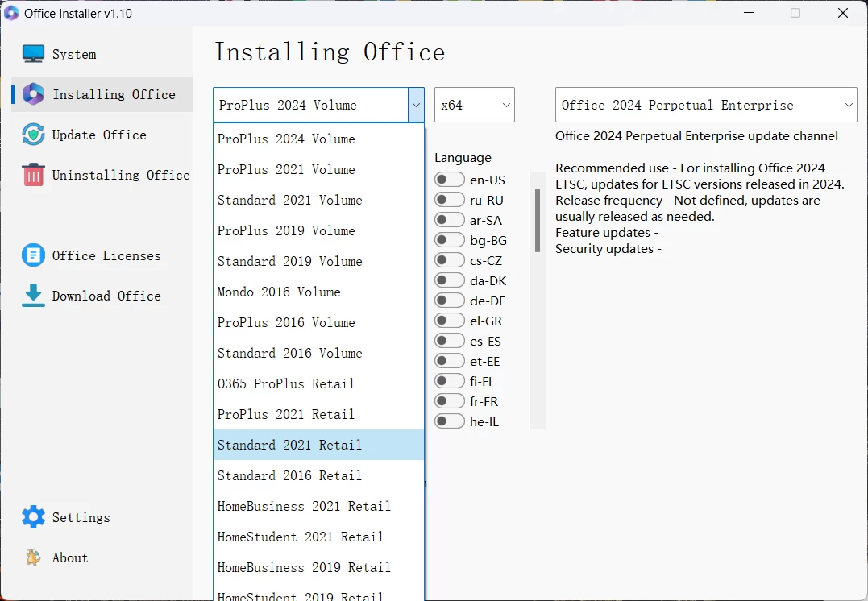Screen dimensions: 868x601
Task: Enable the fr-FR language switch
Action: 449,400
